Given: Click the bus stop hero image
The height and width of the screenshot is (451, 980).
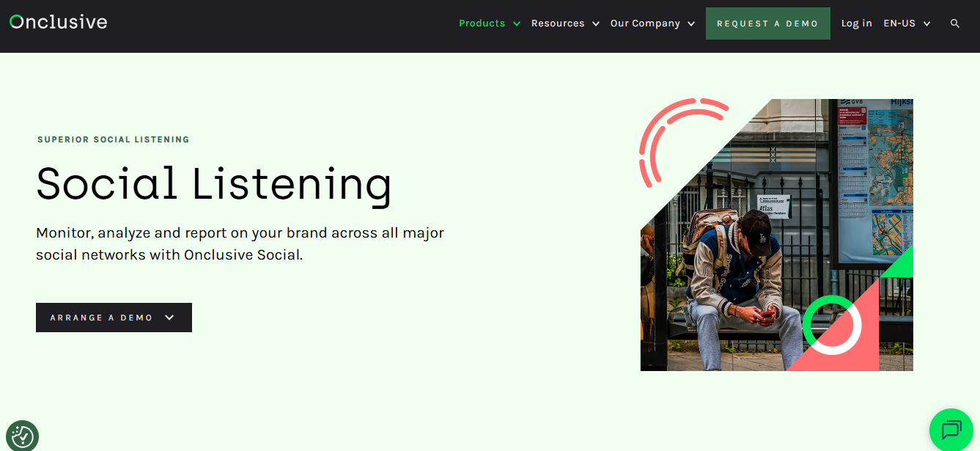Looking at the screenshot, I should click(777, 235).
